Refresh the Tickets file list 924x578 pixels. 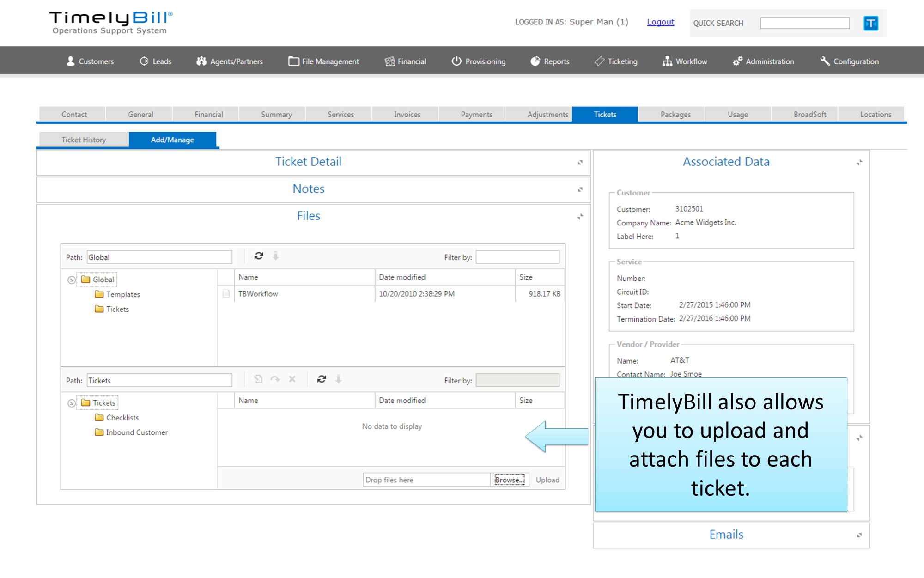click(322, 379)
